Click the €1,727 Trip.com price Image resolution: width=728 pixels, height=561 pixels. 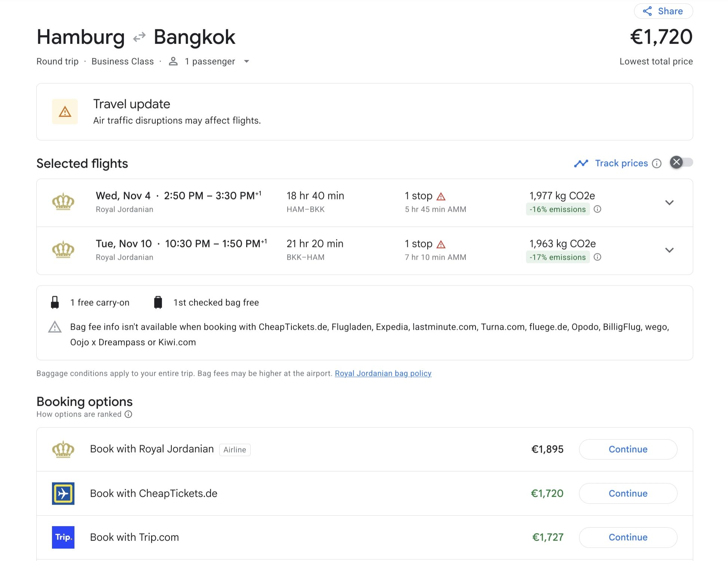pyautogui.click(x=548, y=537)
